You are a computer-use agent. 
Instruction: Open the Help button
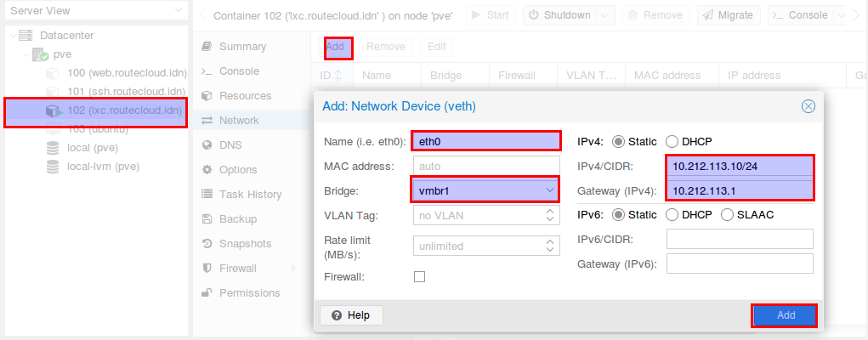click(x=351, y=315)
